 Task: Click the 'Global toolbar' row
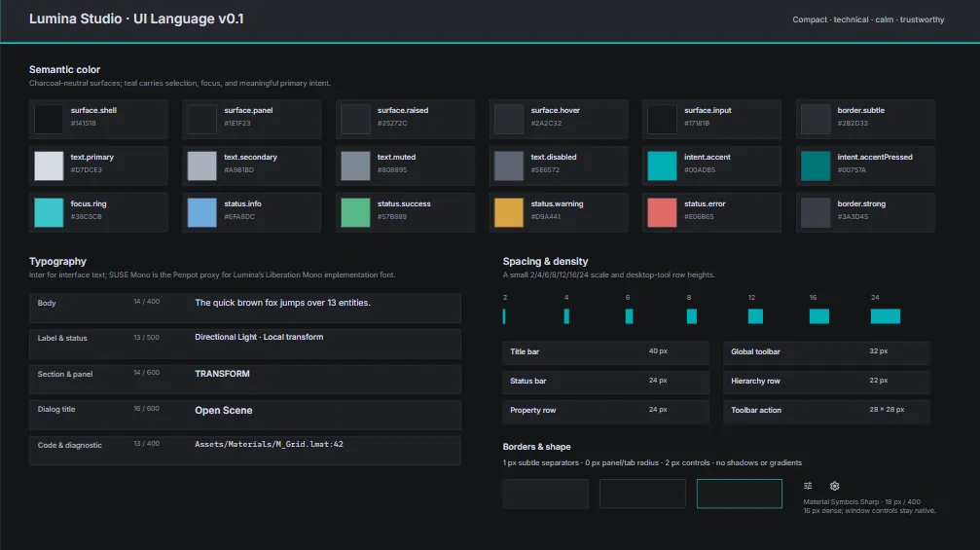click(x=827, y=351)
